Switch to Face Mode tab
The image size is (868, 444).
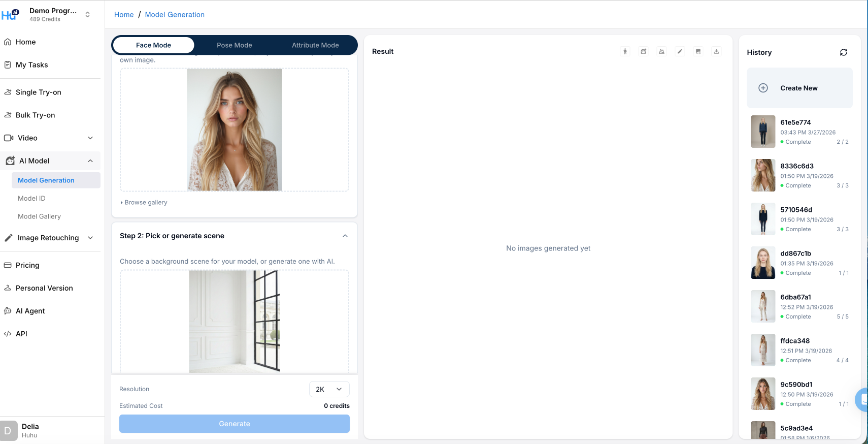153,45
